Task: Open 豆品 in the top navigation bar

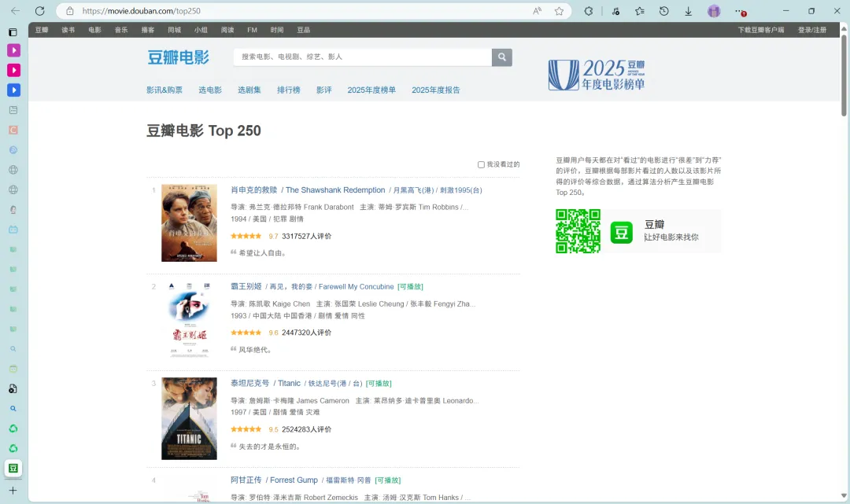Action: click(304, 30)
